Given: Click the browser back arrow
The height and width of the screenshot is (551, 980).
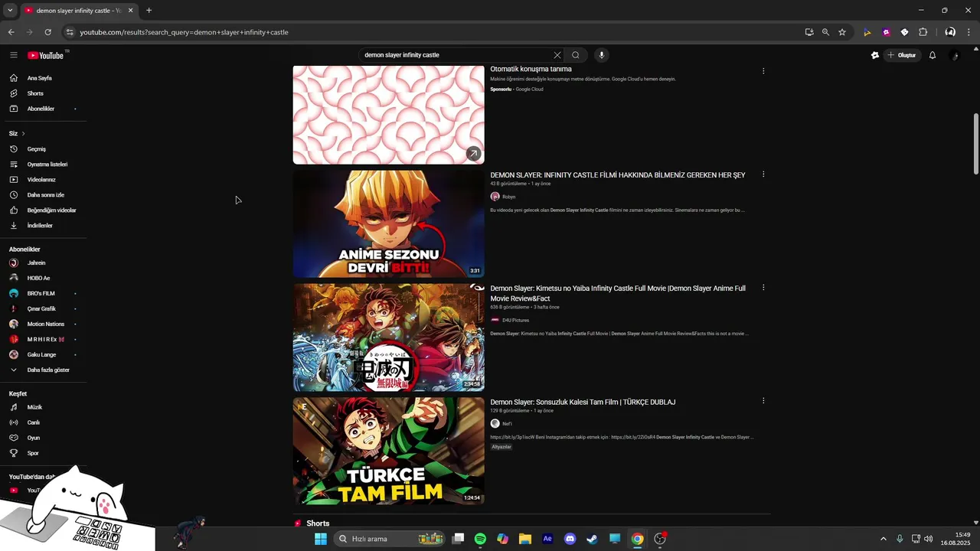Looking at the screenshot, I should 11,32.
